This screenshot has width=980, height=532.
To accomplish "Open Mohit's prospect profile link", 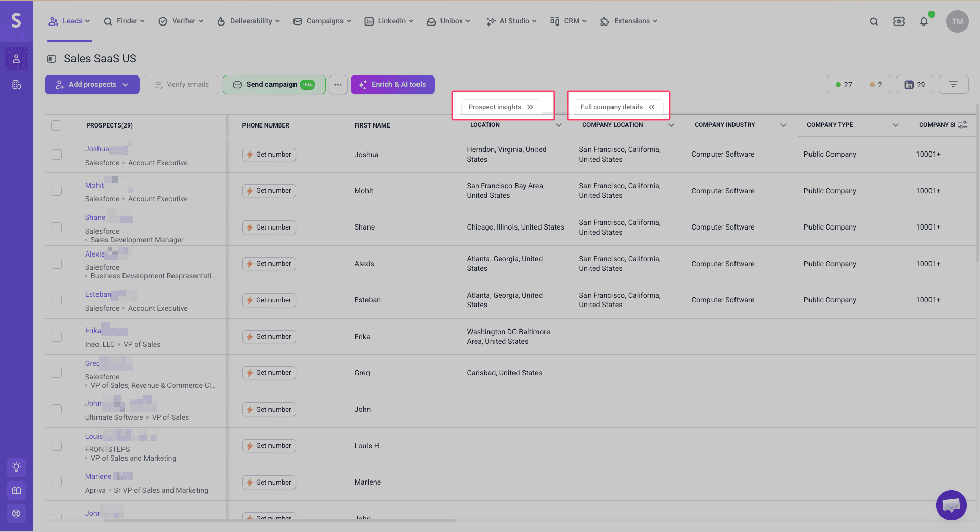I will 94,185.
